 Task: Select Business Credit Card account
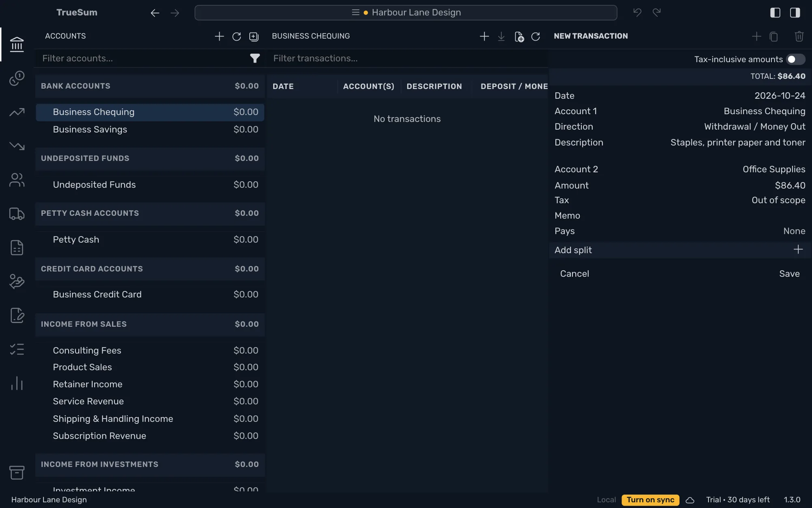(x=150, y=295)
